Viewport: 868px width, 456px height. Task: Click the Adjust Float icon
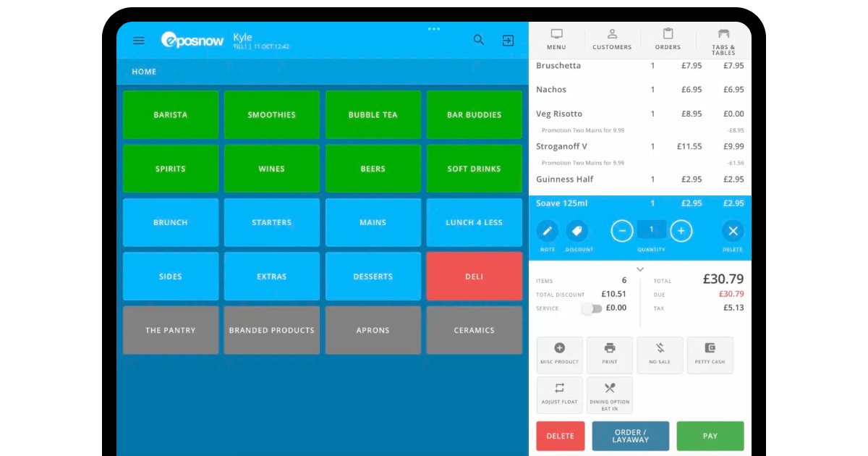click(560, 395)
